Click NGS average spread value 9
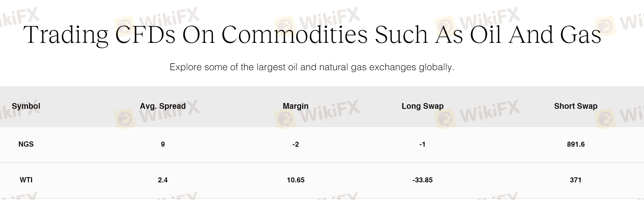Screen dimensions: 644x200 click(163, 144)
